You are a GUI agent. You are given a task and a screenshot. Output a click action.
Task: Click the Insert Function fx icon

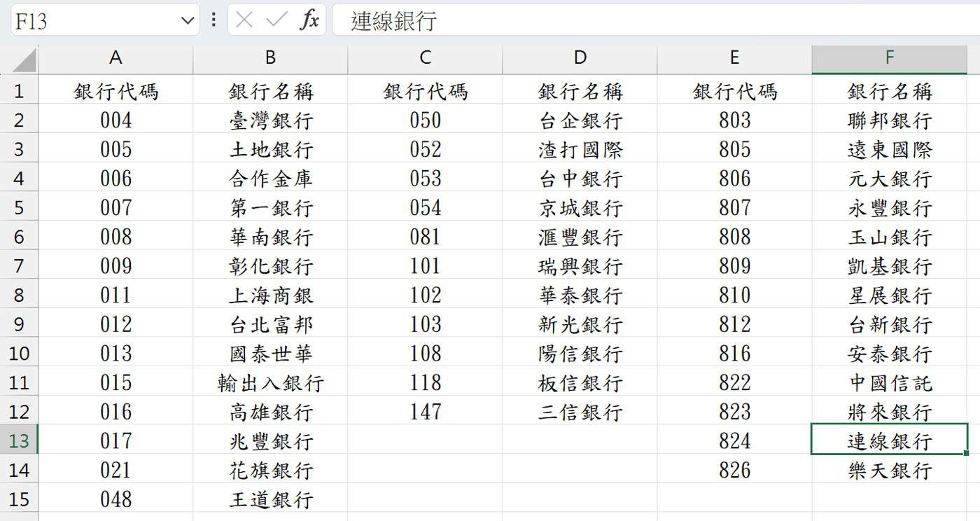[x=309, y=20]
